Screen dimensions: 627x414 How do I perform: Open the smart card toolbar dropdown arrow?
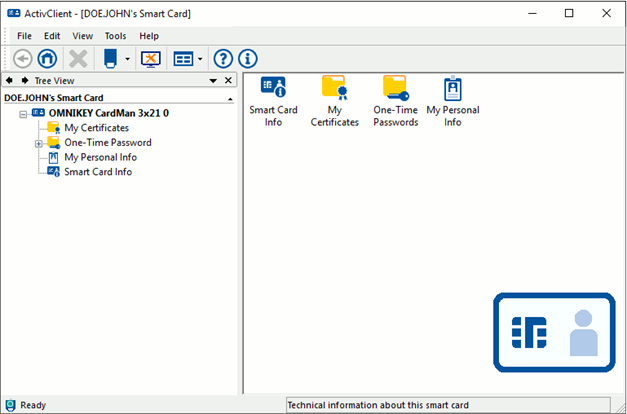tap(127, 60)
